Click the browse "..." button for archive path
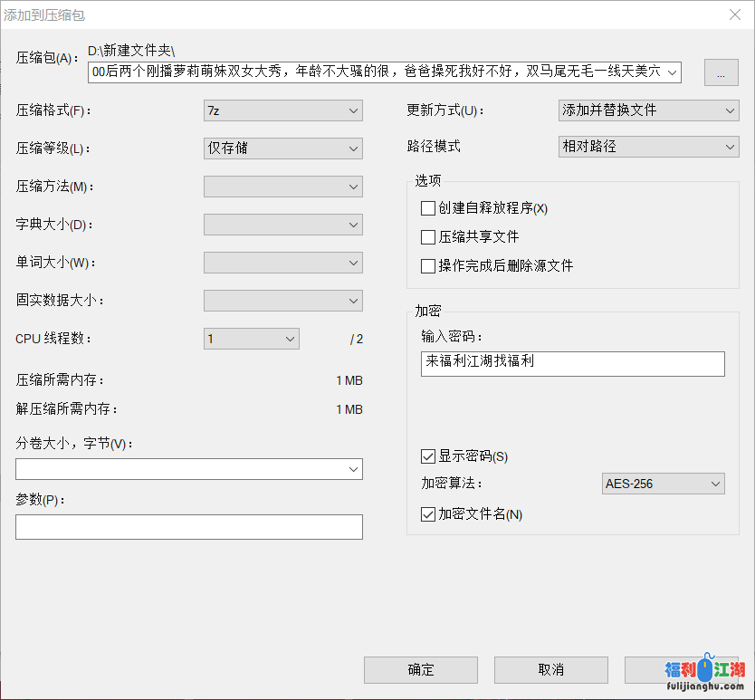This screenshot has height=700, width=755. point(721,74)
